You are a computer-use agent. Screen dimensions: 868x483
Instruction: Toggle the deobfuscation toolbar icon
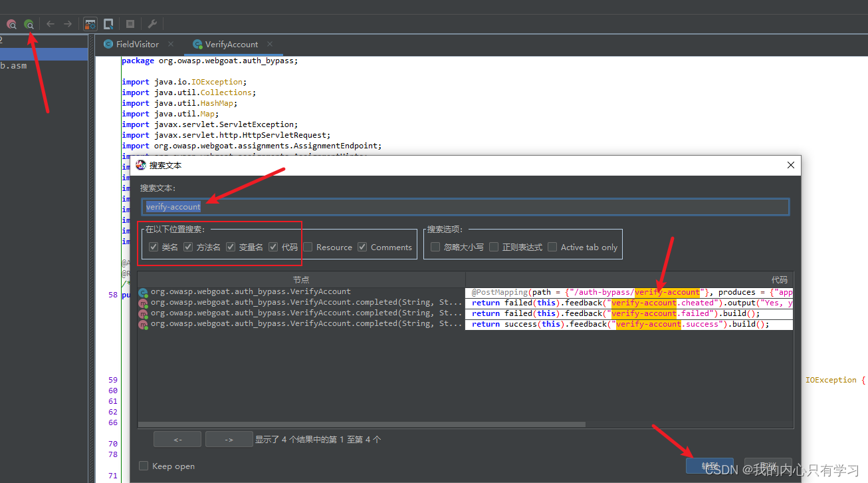(90, 24)
